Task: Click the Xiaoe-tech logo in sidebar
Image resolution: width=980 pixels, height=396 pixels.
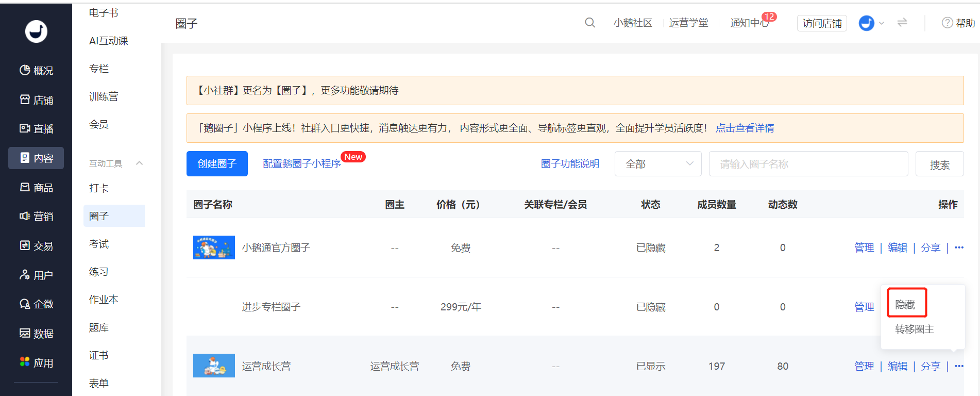Action: [36, 31]
